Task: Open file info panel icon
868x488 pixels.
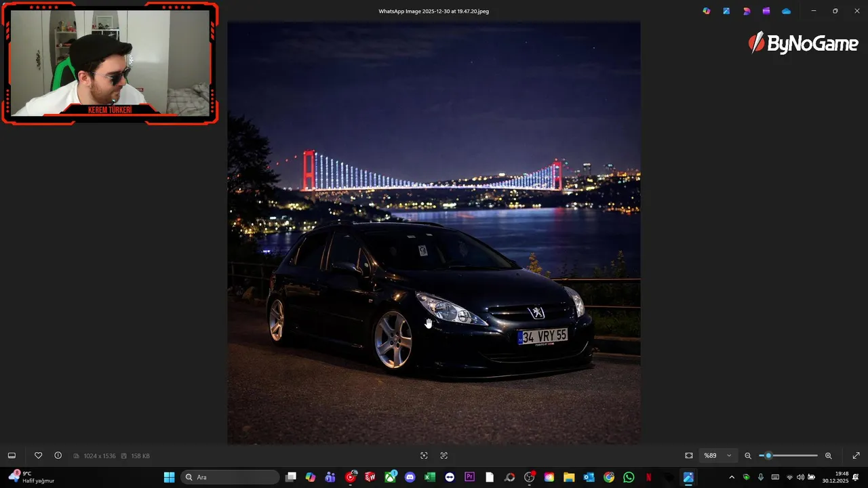Action: click(x=58, y=455)
